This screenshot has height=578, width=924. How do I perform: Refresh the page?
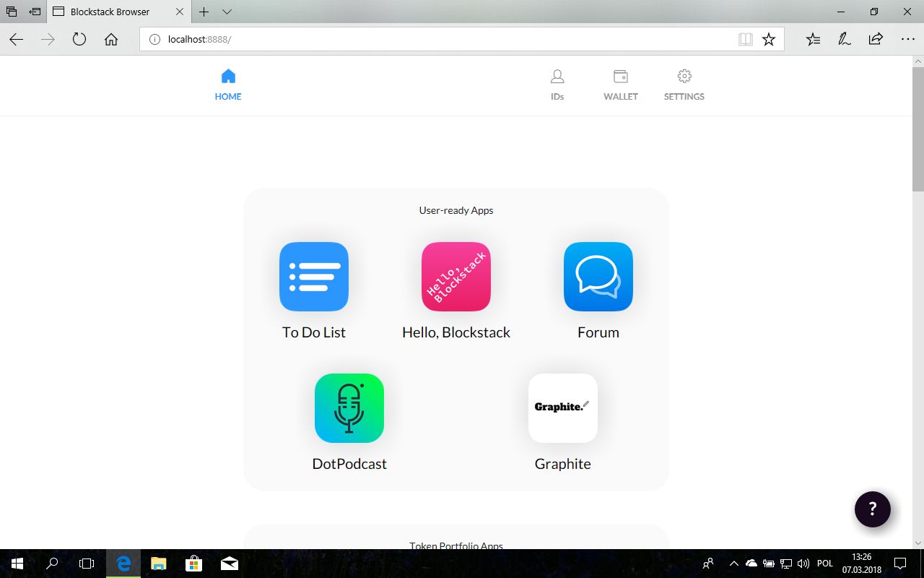[x=79, y=40]
